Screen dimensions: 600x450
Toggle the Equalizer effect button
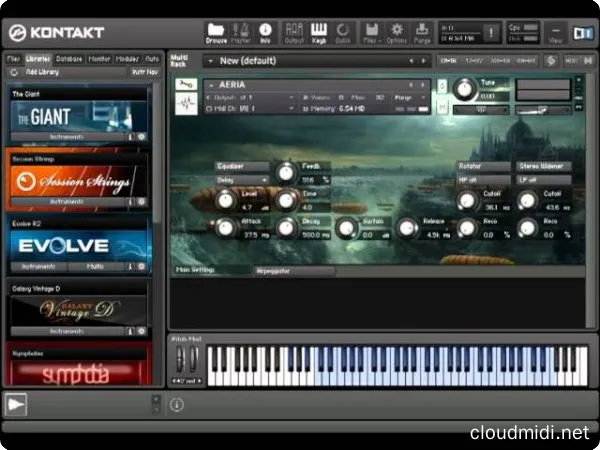coord(242,166)
